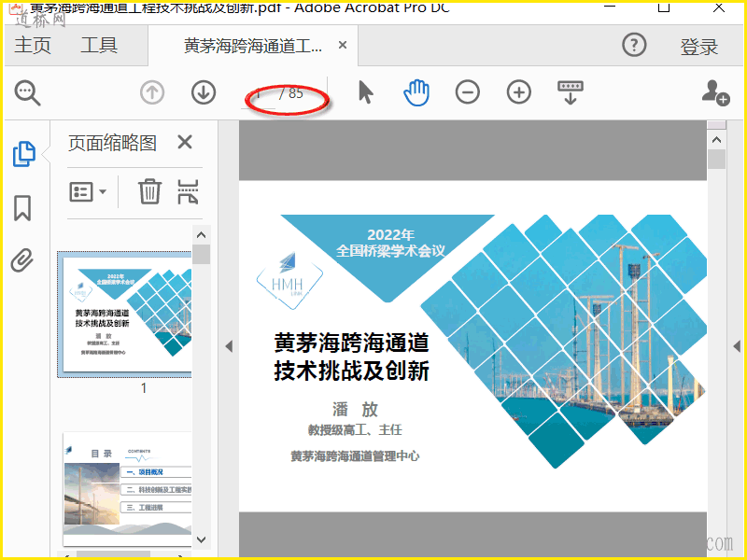Go to next page with down arrow
This screenshot has width=747, height=560.
pyautogui.click(x=204, y=92)
